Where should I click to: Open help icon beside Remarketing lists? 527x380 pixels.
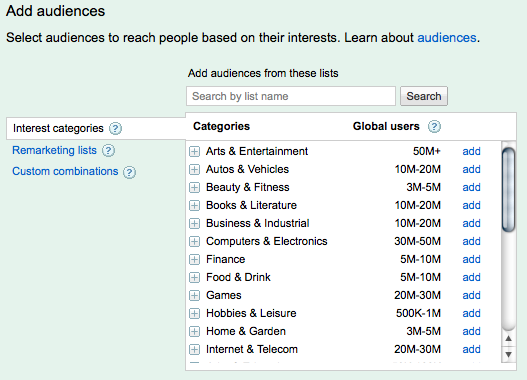pyautogui.click(x=108, y=151)
